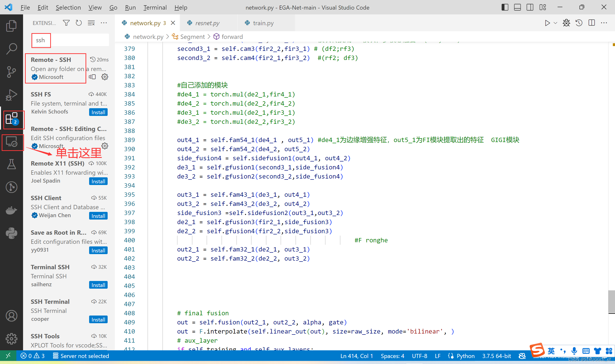Viewport: 615px width, 364px height.
Task: Open the Testing flask view
Action: pyautogui.click(x=11, y=164)
